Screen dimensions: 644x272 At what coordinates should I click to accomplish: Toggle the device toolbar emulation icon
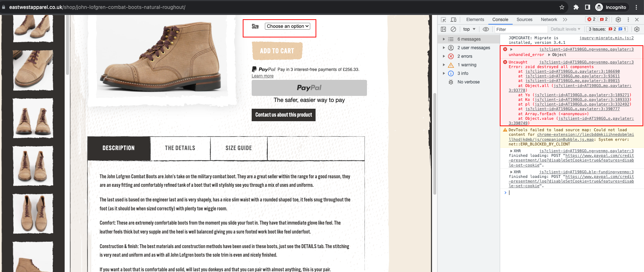(453, 20)
